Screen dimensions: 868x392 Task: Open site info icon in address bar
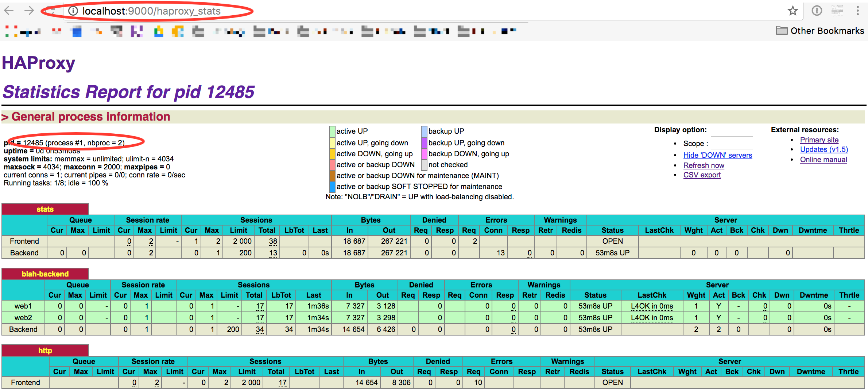point(73,11)
